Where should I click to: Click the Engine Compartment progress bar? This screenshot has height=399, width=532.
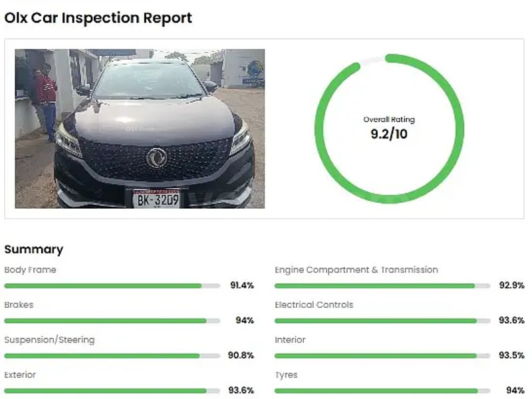[x=382, y=286]
